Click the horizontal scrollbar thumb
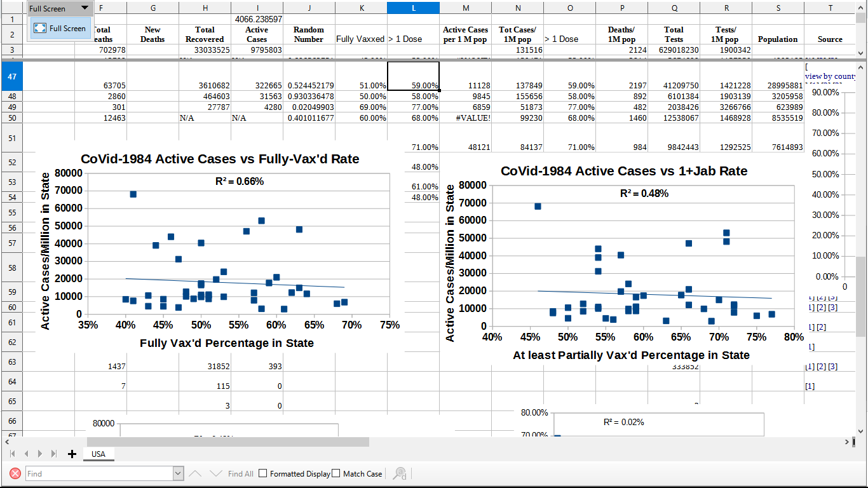Image resolution: width=868 pixels, height=488 pixels. point(227,442)
